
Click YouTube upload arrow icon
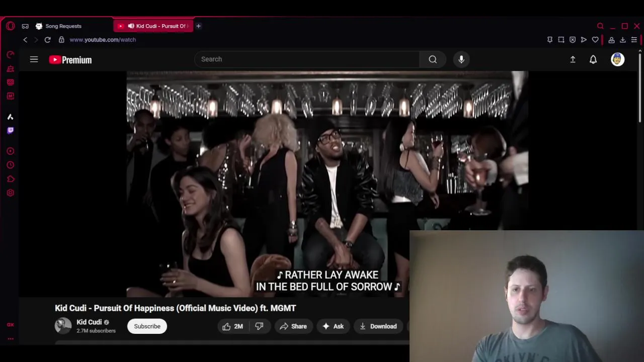[x=573, y=59]
